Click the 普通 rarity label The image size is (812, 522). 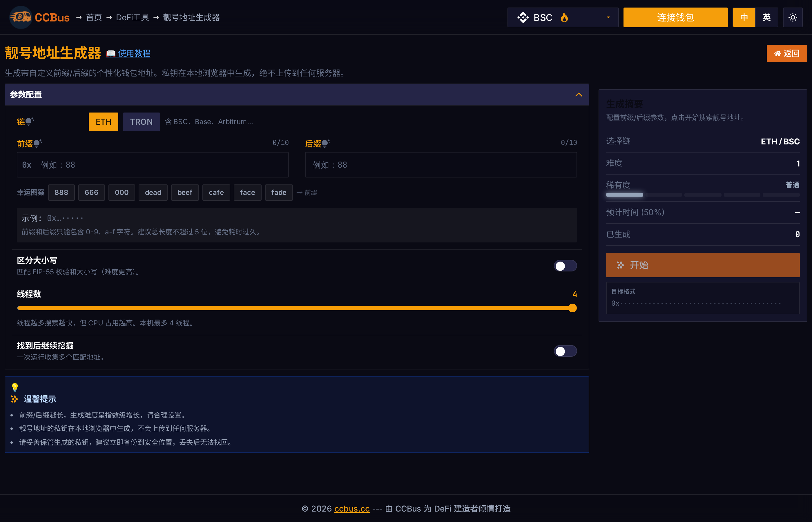[793, 185]
